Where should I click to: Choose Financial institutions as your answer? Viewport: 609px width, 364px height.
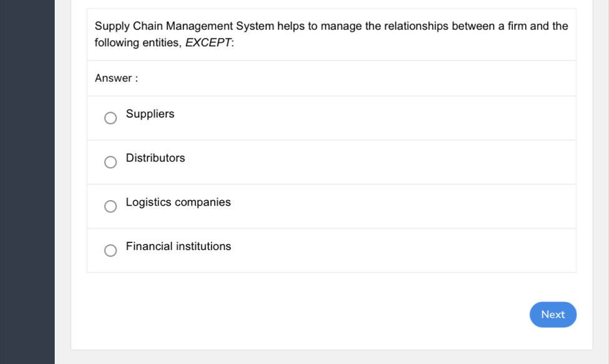(110, 251)
